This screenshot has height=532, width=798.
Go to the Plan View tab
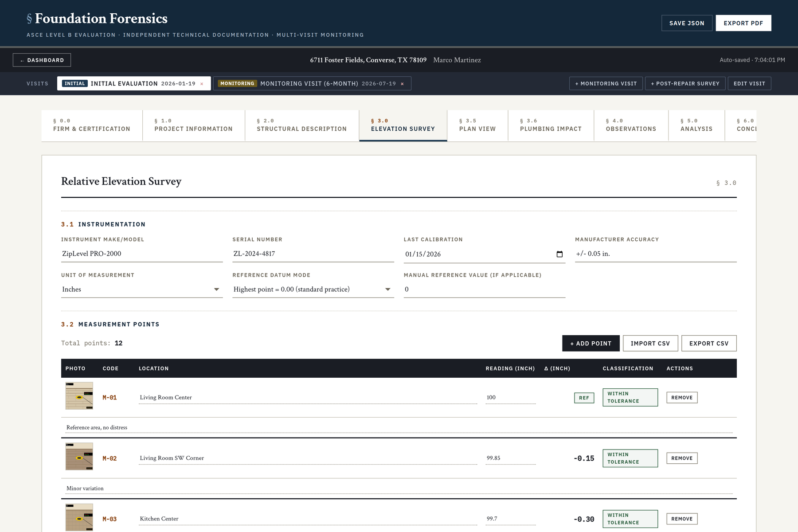click(x=477, y=125)
